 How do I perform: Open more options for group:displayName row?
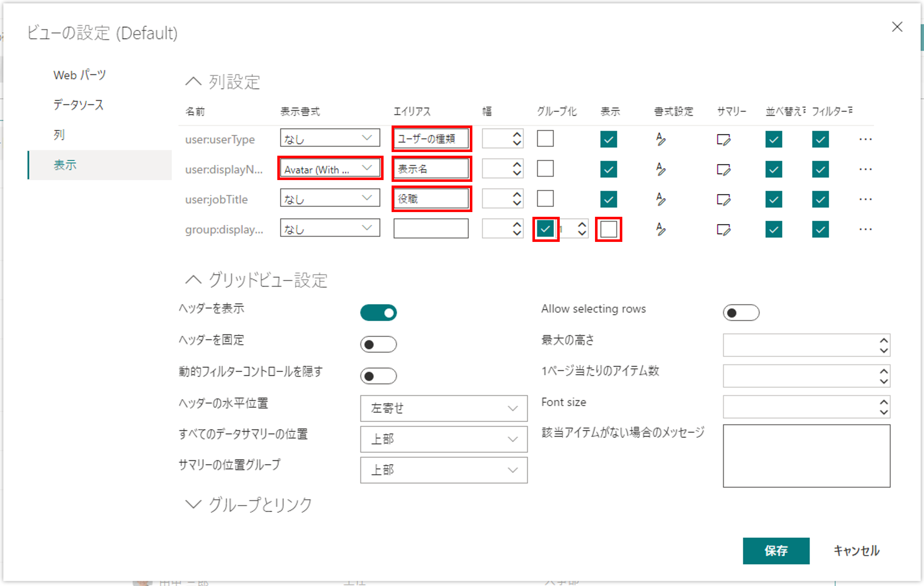pyautogui.click(x=865, y=229)
